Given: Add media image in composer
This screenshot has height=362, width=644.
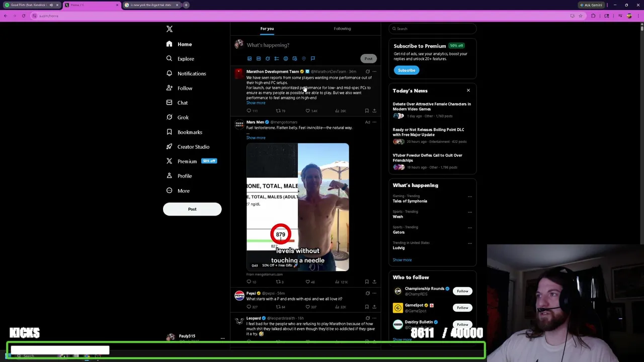Looking at the screenshot, I should click(x=250, y=59).
